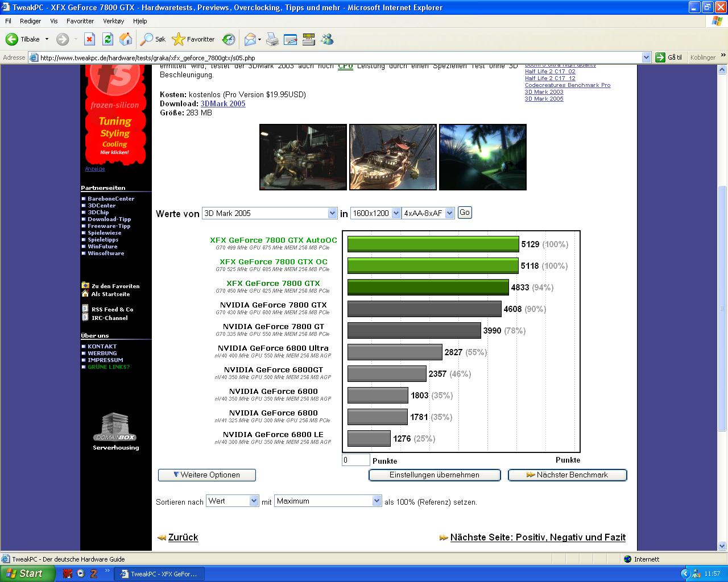728x582 pixels.
Task: Follow Nächste Seite: Positiv, Negativ und Fazit link
Action: pyautogui.click(x=538, y=537)
